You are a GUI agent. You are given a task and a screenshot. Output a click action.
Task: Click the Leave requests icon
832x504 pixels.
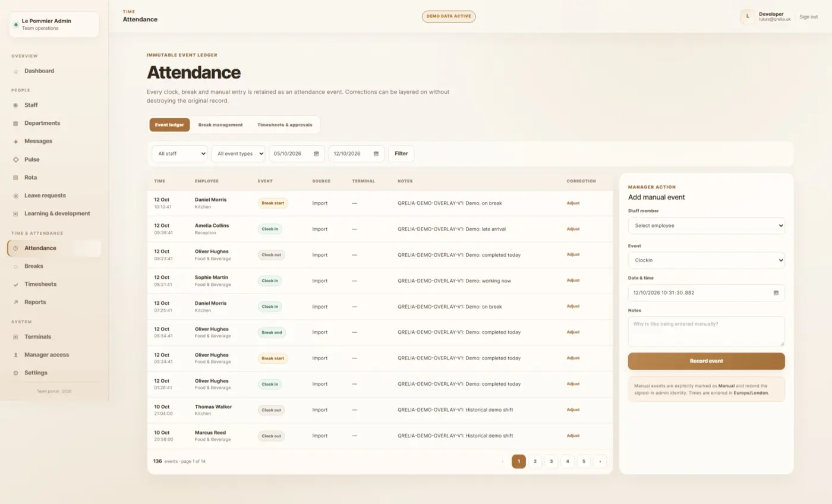15,196
